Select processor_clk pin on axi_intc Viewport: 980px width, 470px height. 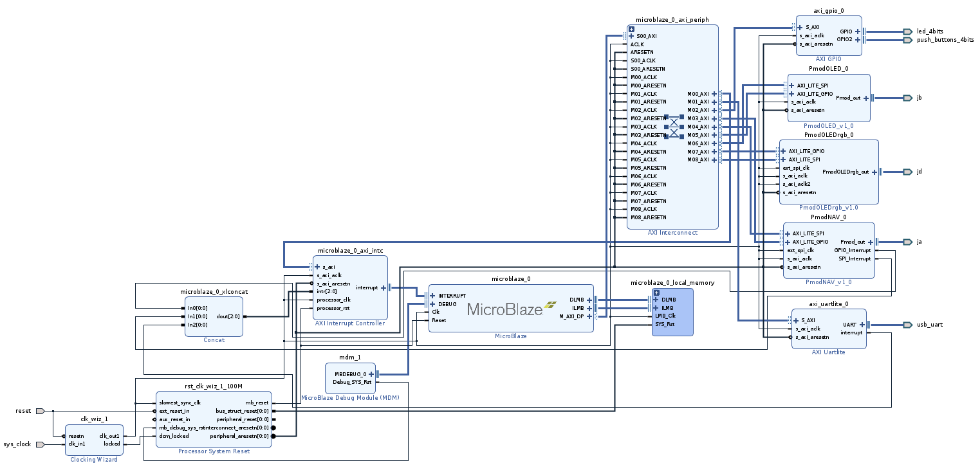tap(333, 300)
